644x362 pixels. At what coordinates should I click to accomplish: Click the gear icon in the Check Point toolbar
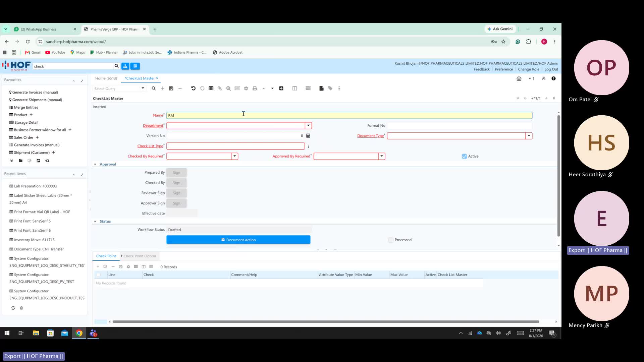(x=128, y=267)
